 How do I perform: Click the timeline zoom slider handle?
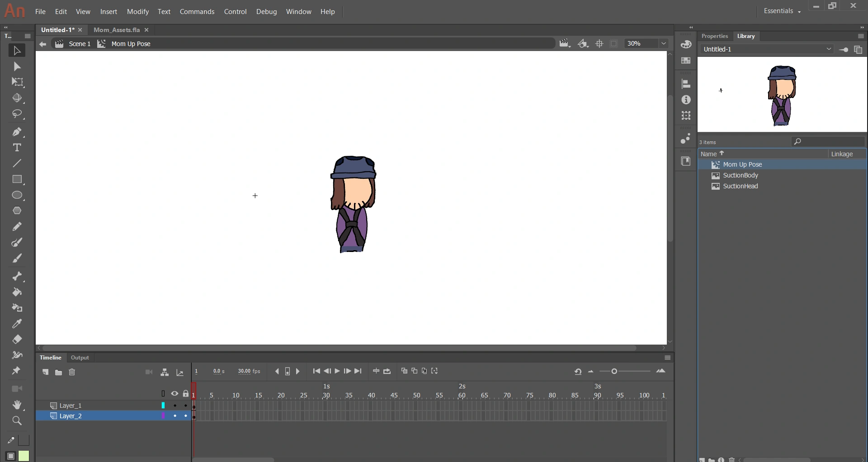click(x=614, y=371)
